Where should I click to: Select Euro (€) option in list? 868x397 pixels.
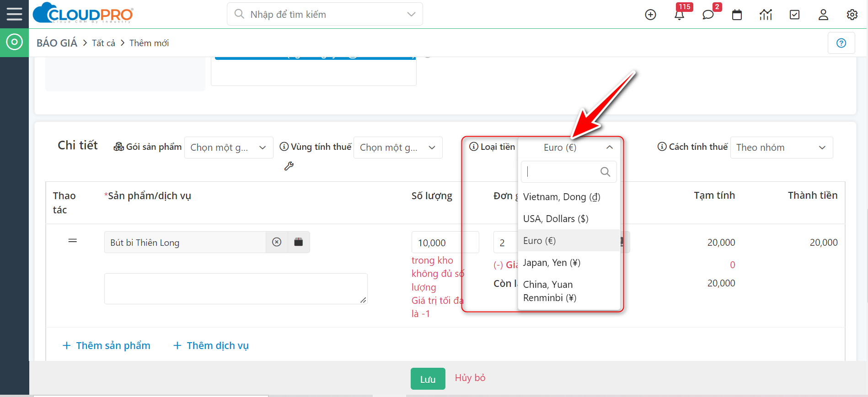[x=569, y=241]
